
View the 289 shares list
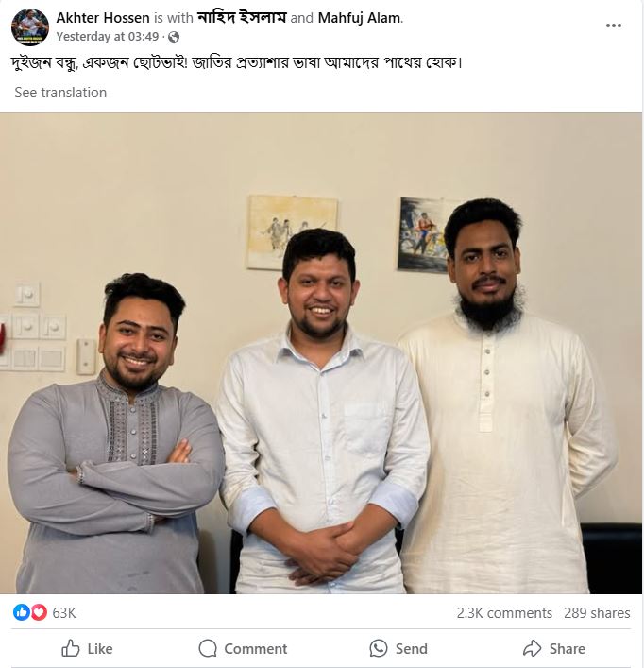(597, 613)
